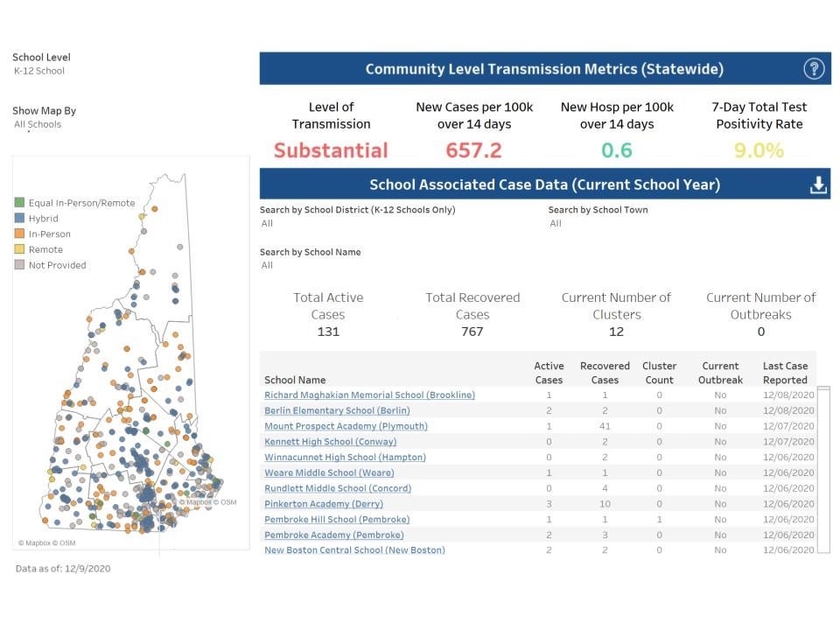The height and width of the screenshot is (630, 840).
Task: Click the School Associated Case Data header bar
Action: 542,185
